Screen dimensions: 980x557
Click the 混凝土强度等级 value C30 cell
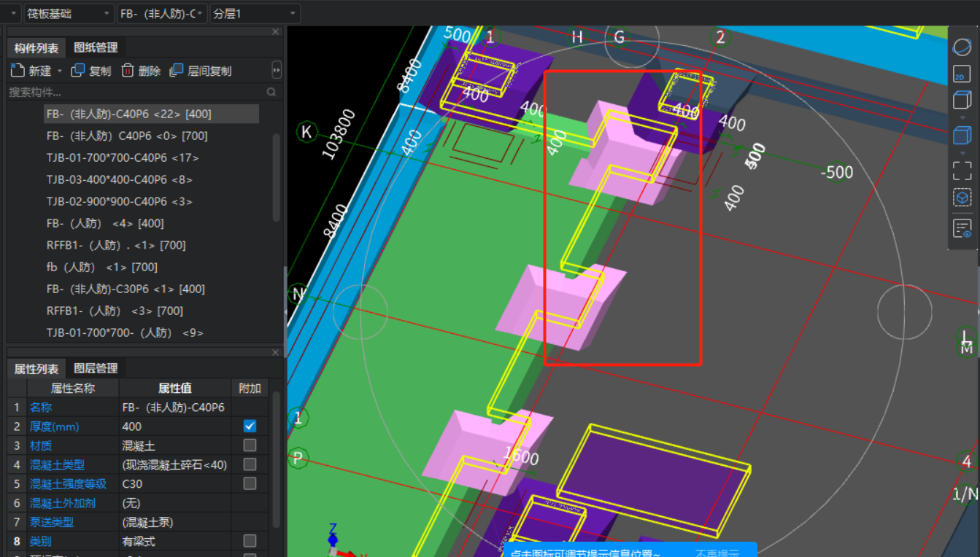175,483
